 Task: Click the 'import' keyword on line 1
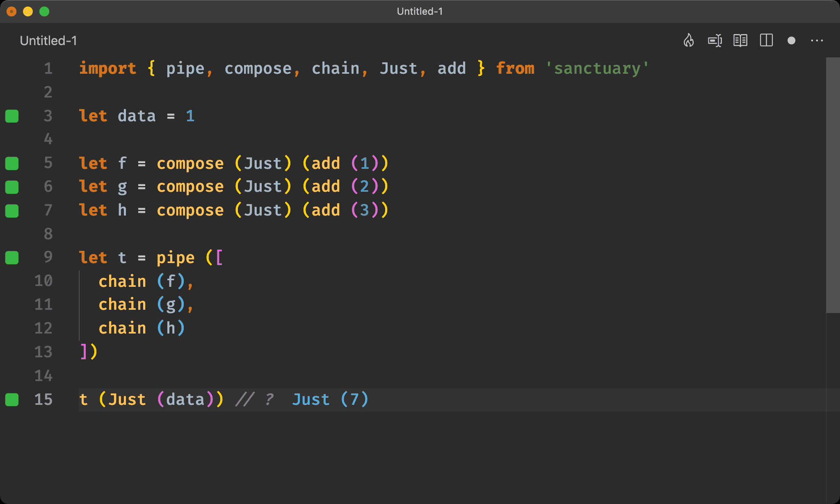[108, 68]
